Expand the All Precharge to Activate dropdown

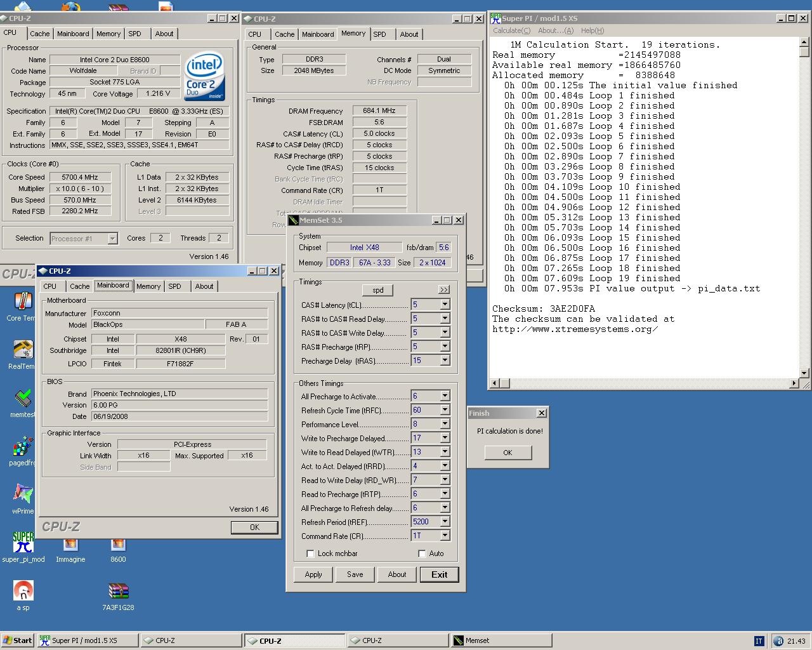(445, 396)
